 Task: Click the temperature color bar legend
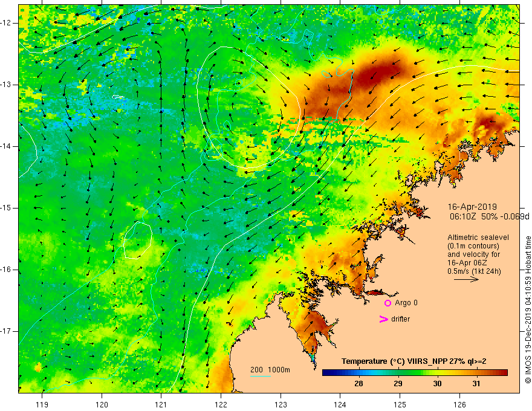point(415,373)
